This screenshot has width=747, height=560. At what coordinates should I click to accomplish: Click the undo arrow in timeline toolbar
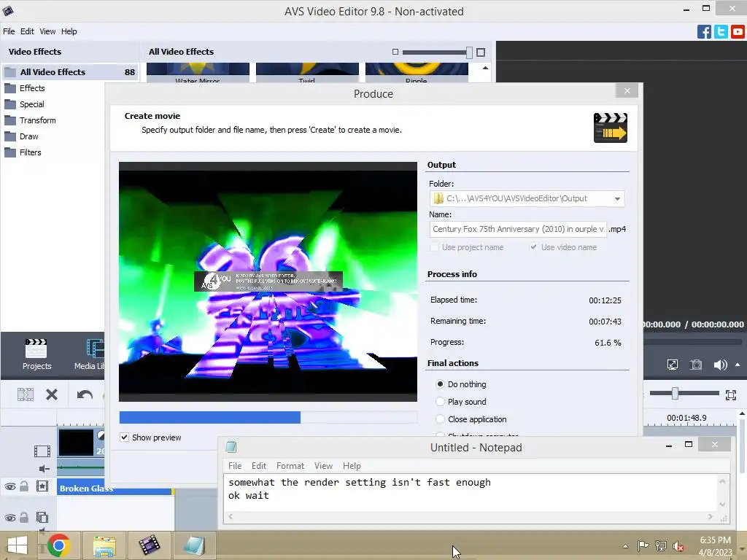point(85,394)
